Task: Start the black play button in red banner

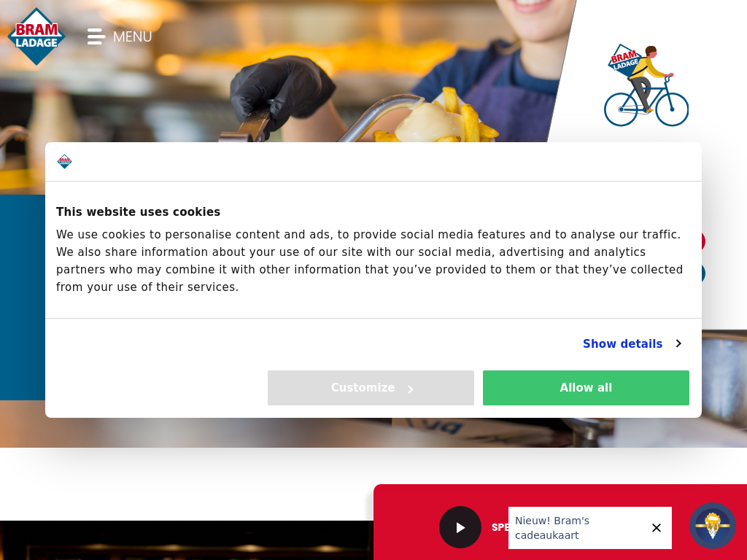Action: [x=460, y=527]
